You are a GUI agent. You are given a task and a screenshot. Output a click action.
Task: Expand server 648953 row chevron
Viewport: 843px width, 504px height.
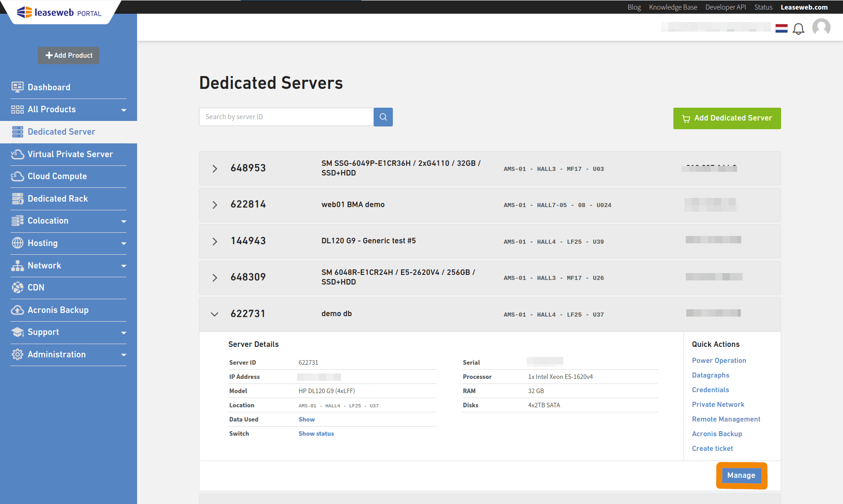(215, 169)
